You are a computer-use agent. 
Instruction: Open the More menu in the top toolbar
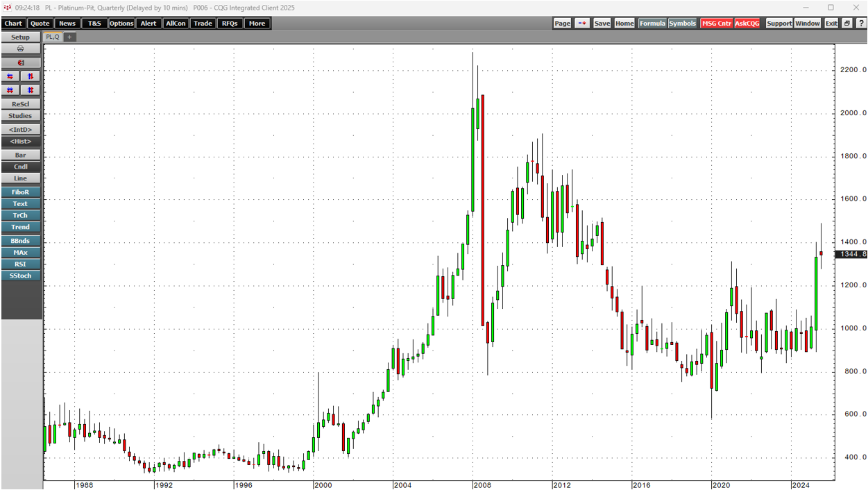(257, 24)
